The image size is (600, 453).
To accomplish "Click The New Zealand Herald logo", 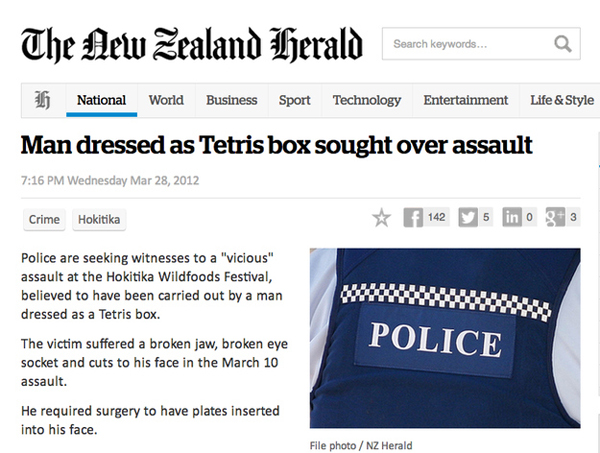I will 192,42.
